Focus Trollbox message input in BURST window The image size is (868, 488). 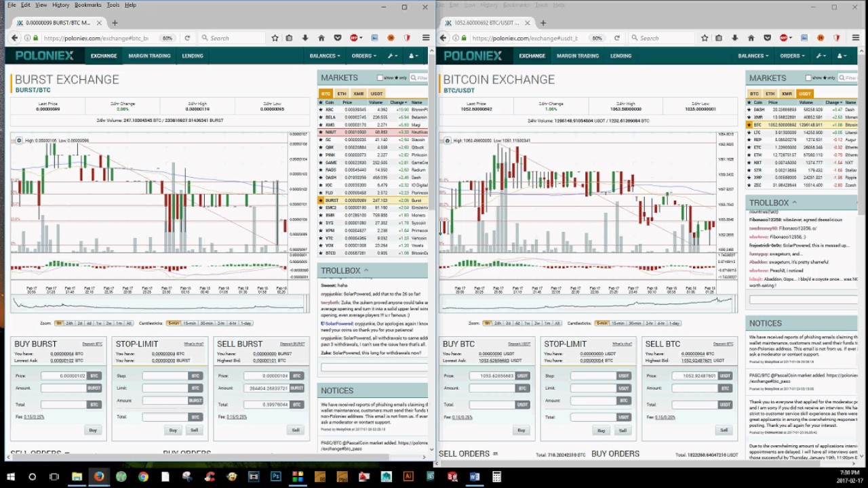374,367
